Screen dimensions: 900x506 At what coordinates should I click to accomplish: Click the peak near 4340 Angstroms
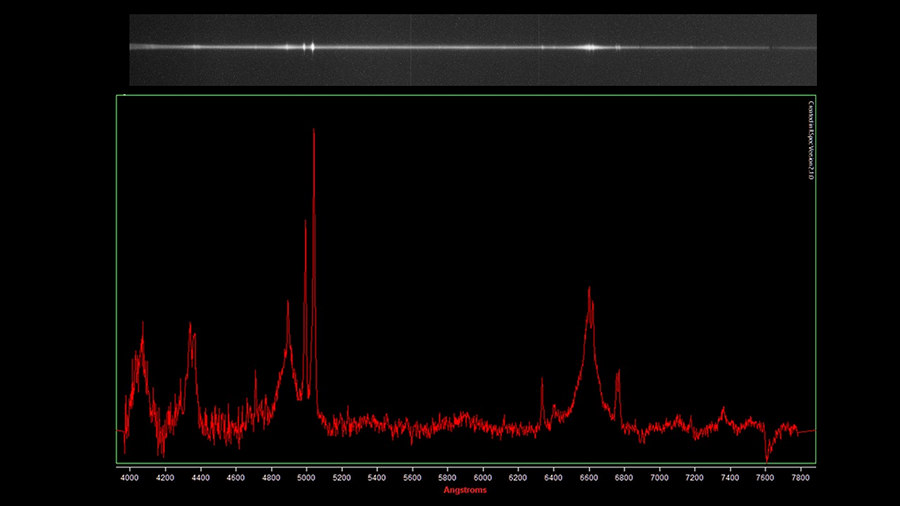pos(191,325)
